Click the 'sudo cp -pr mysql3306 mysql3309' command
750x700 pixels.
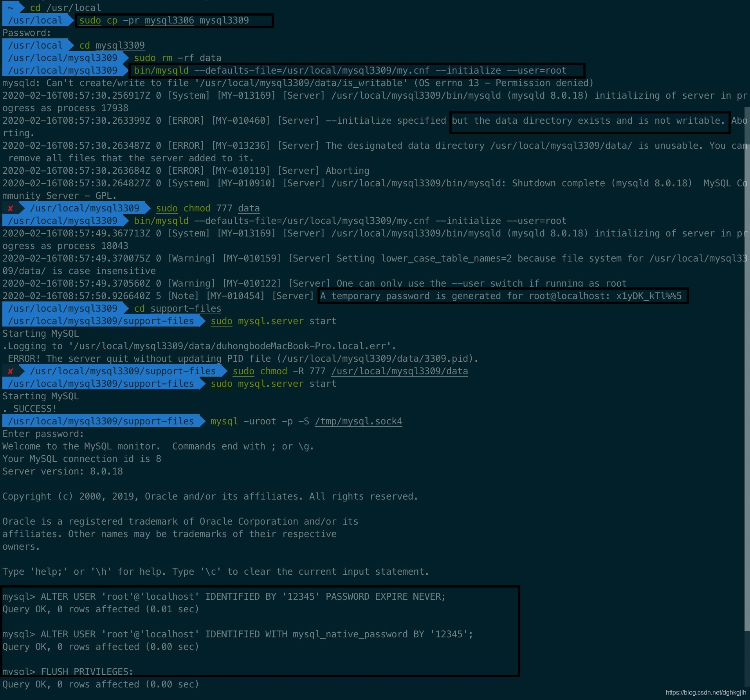click(x=164, y=20)
